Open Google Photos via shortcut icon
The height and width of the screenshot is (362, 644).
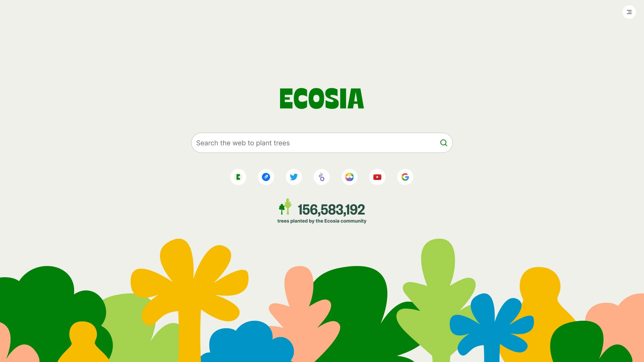pyautogui.click(x=350, y=177)
